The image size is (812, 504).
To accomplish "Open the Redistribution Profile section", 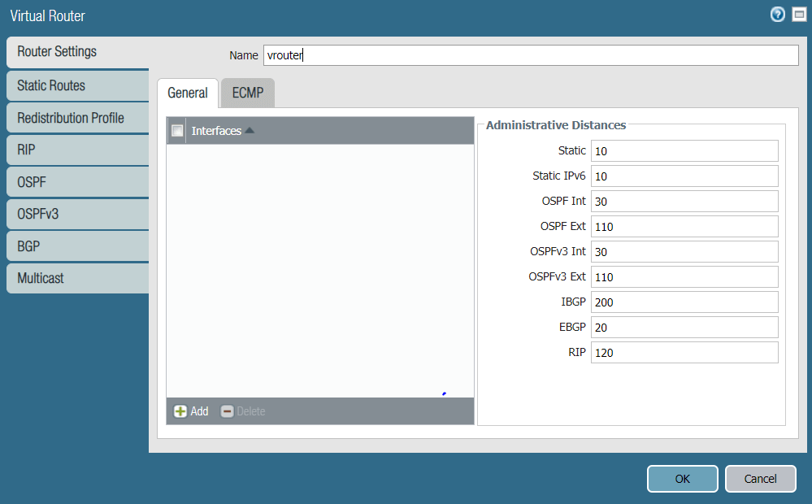I will pos(78,118).
